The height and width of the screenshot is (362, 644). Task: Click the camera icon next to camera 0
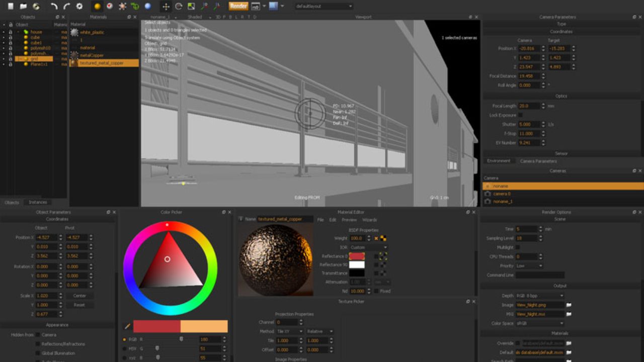(488, 194)
